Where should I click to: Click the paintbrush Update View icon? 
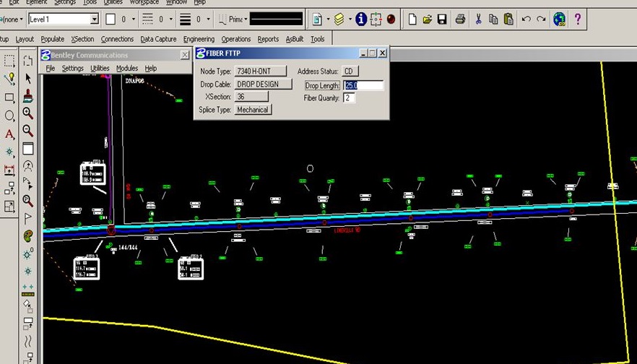pyautogui.click(x=27, y=96)
